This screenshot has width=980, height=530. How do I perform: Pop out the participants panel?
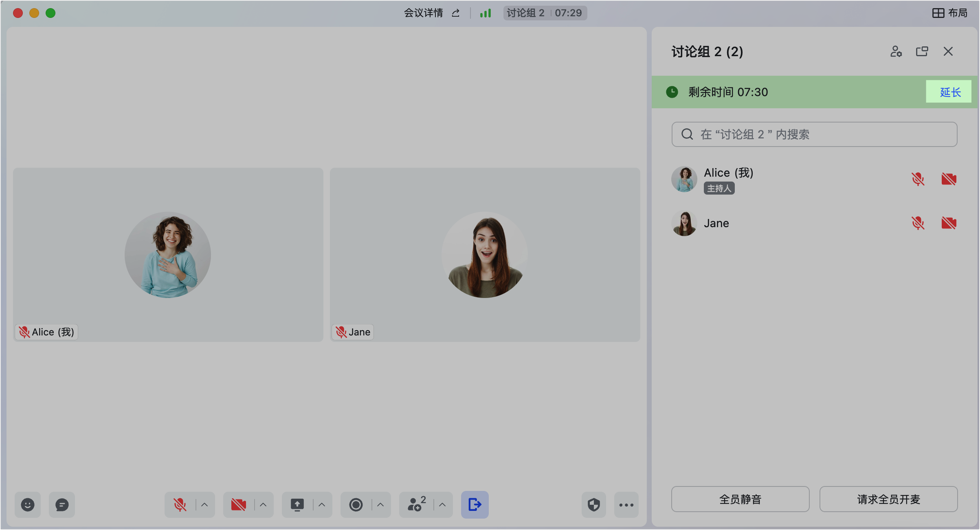(922, 52)
